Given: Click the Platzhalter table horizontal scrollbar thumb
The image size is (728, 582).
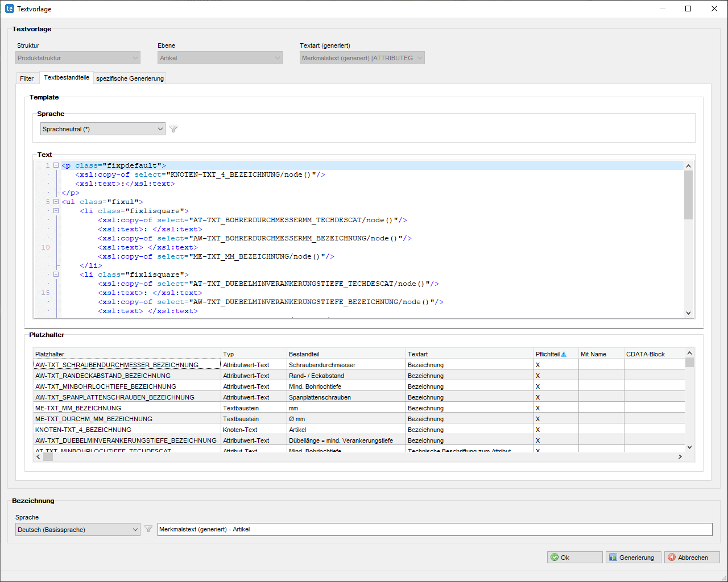Looking at the screenshot, I should tap(48, 456).
